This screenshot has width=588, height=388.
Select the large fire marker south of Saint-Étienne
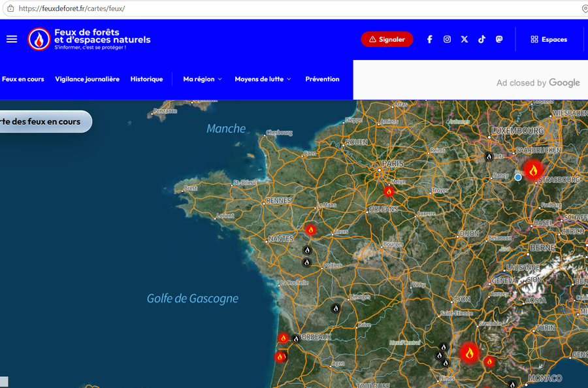pos(469,353)
